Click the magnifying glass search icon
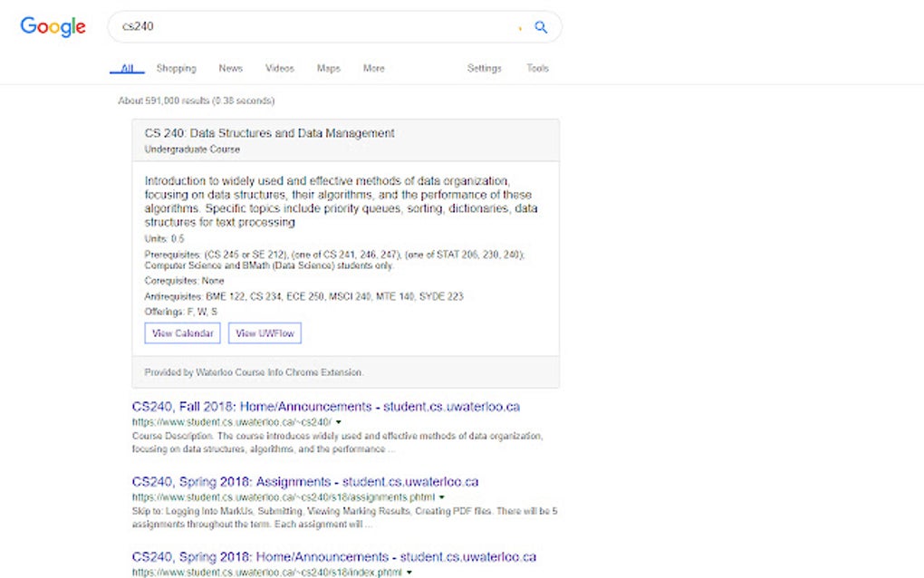924x578 pixels. point(541,27)
